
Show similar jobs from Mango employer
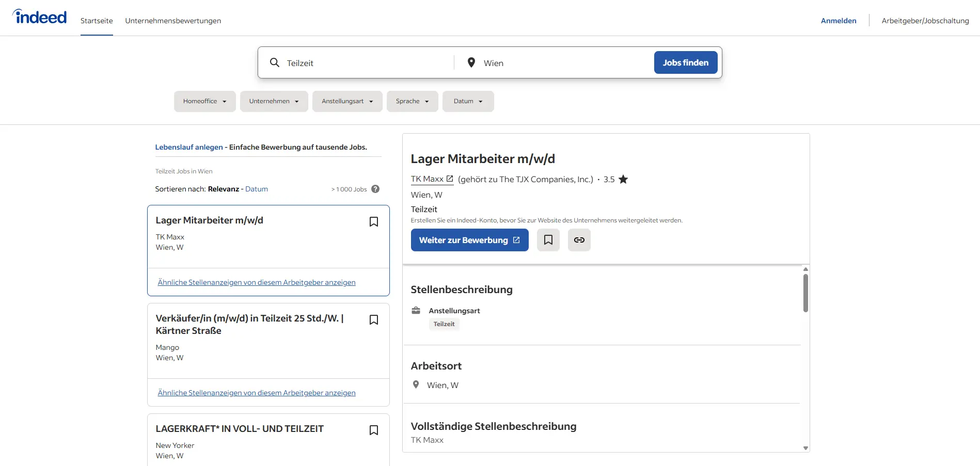coord(257,393)
